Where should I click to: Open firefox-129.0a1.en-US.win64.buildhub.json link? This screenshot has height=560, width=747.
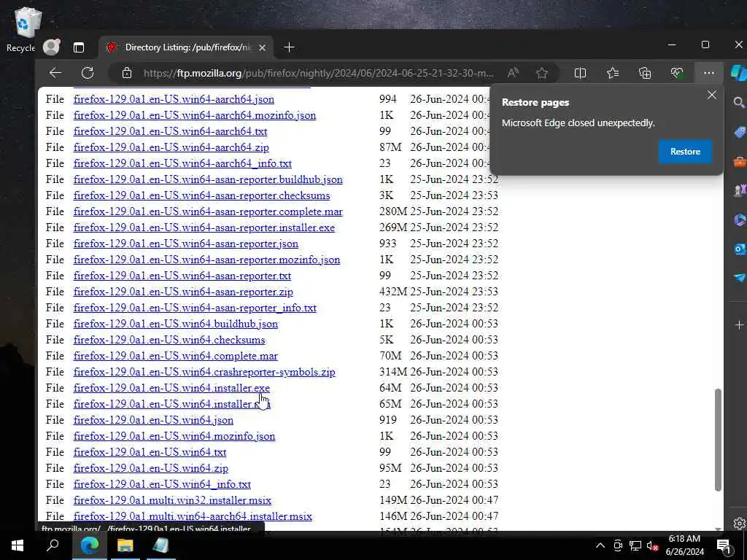tap(176, 324)
